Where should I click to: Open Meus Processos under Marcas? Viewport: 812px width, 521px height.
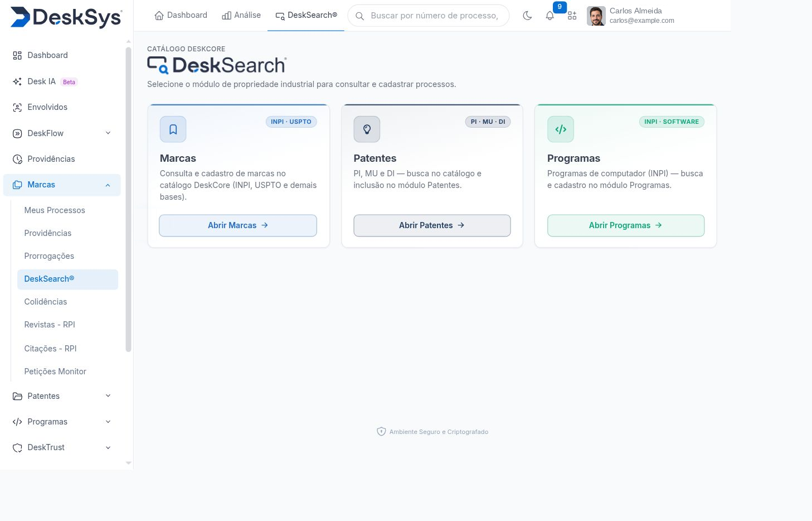[x=67, y=210]
